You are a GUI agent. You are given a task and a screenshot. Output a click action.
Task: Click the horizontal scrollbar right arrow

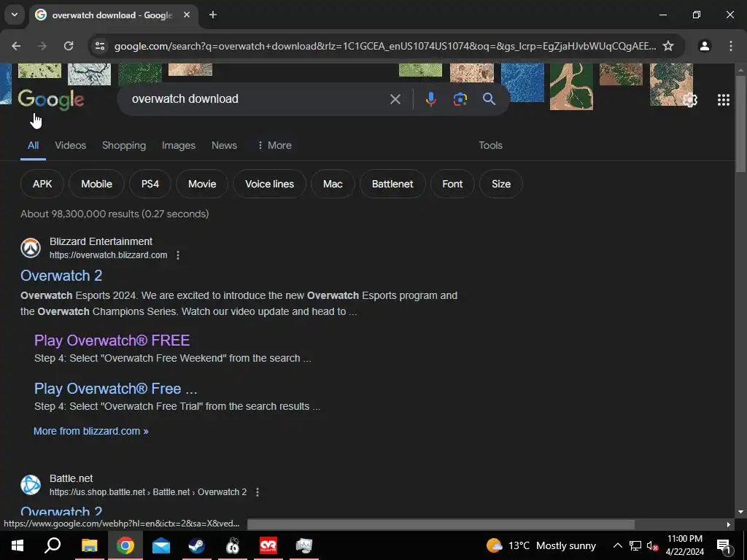729,524
